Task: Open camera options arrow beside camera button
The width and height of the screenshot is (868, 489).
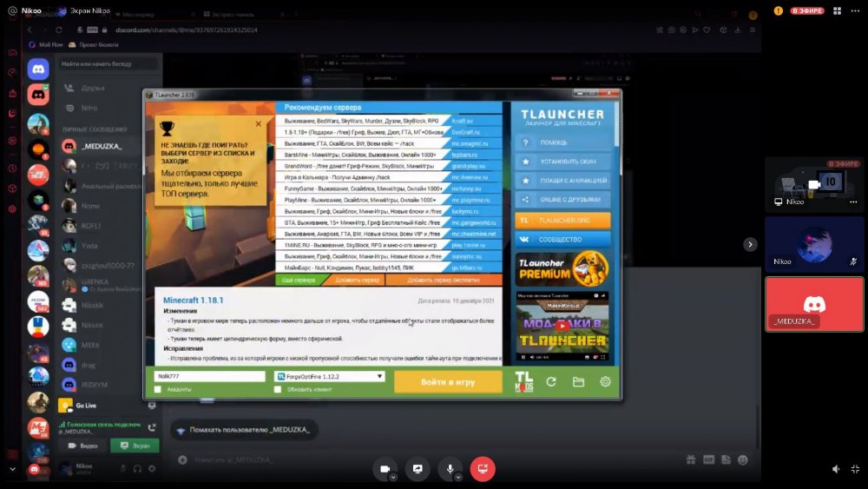Action: click(x=393, y=477)
